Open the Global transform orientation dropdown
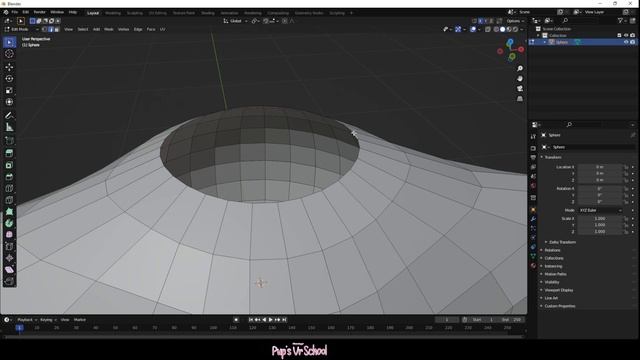 coord(236,21)
